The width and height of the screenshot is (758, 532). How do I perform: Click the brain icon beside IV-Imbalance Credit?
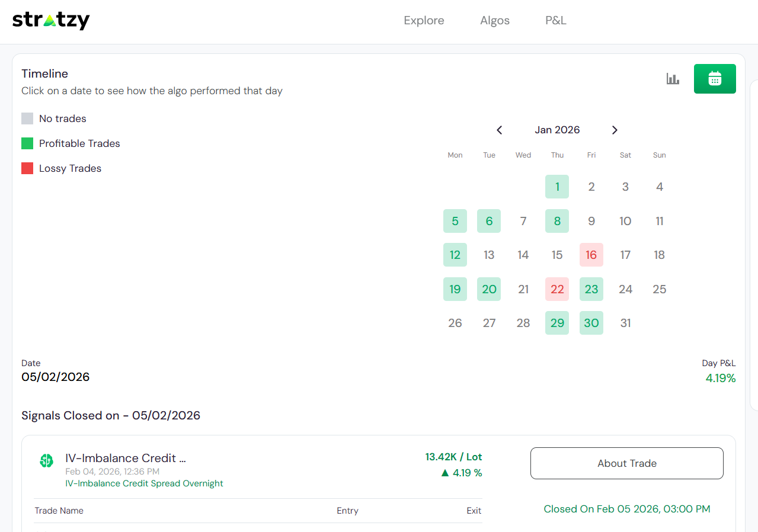46,460
